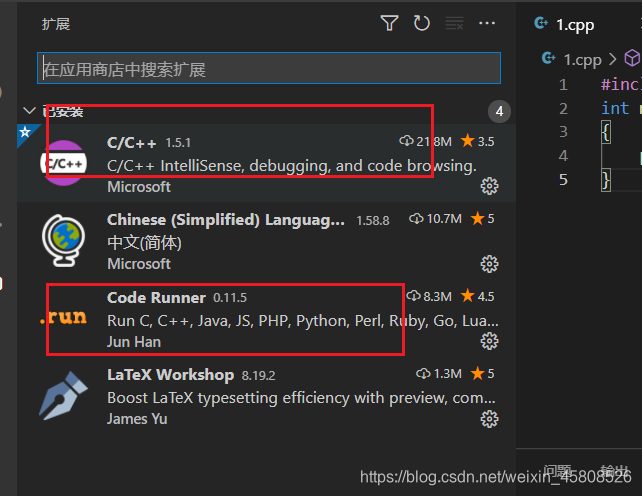The height and width of the screenshot is (496, 642).
Task: Click the C/C++ extension logo
Action: pyautogui.click(x=63, y=163)
